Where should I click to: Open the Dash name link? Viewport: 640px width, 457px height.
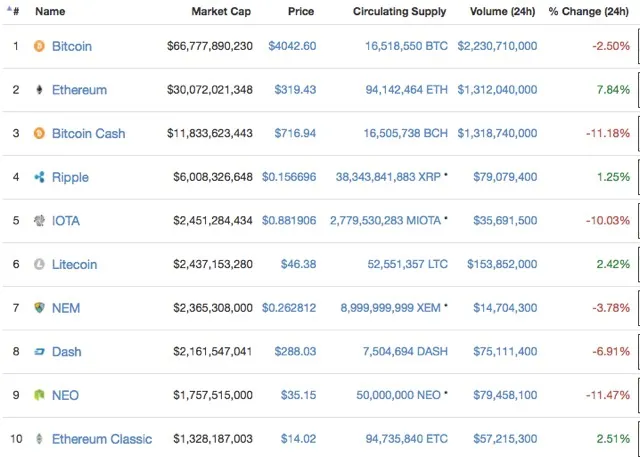(67, 352)
